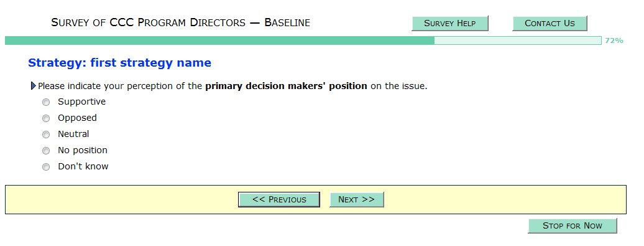Select the Supportive radio button
Image resolution: width=644 pixels, height=246 pixels.
click(x=46, y=102)
